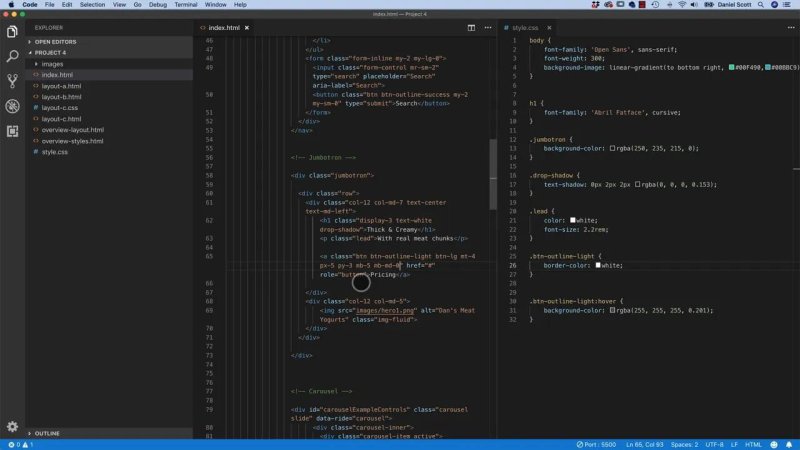Open overview-styles.html in the explorer

[109, 141]
